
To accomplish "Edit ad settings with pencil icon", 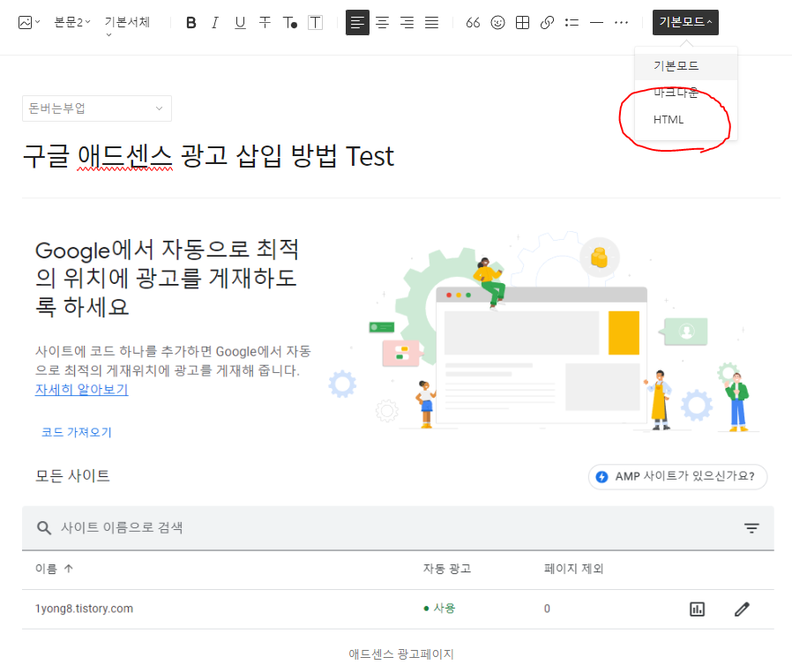I will click(x=742, y=609).
